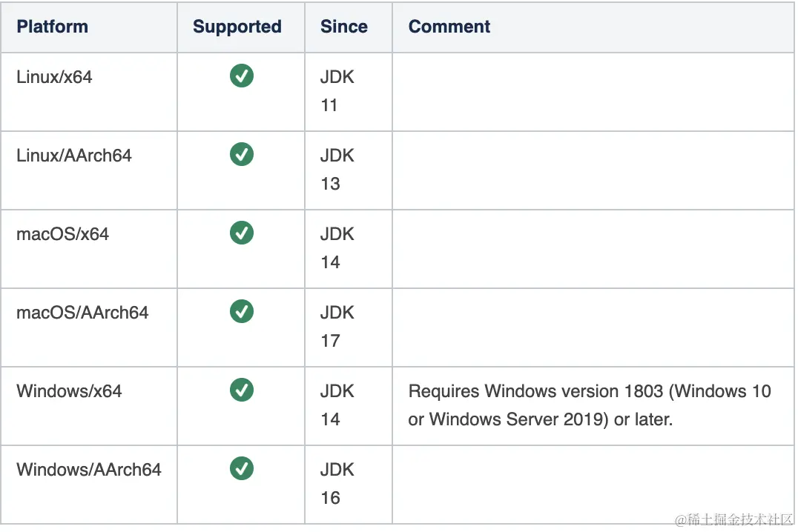The height and width of the screenshot is (532, 798).
Task: Click the Supported column header
Action: [237, 27]
